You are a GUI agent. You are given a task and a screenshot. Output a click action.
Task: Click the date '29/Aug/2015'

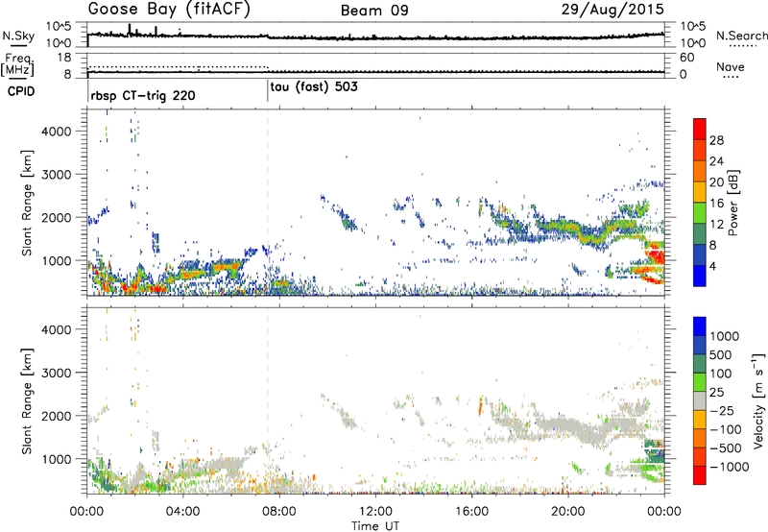(612, 9)
